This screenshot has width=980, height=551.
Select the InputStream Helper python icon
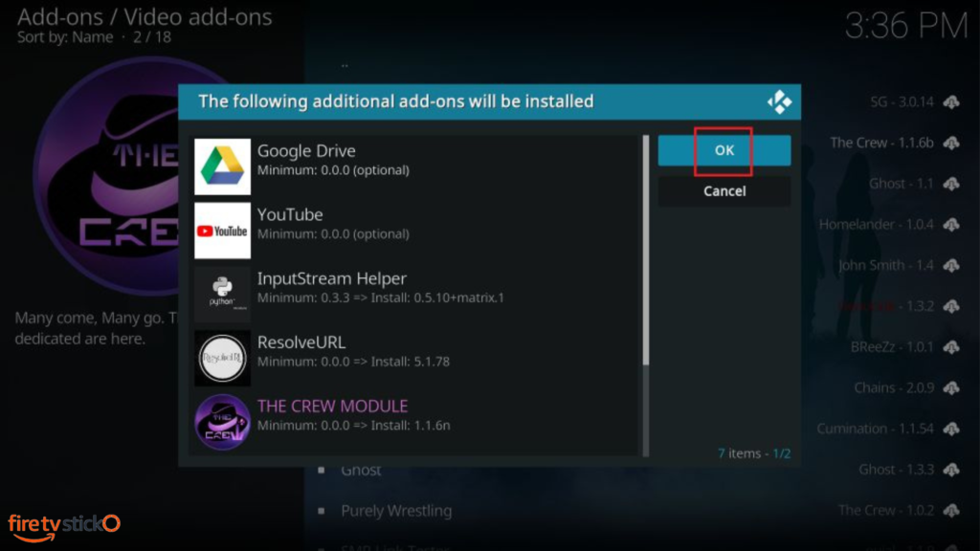(222, 295)
